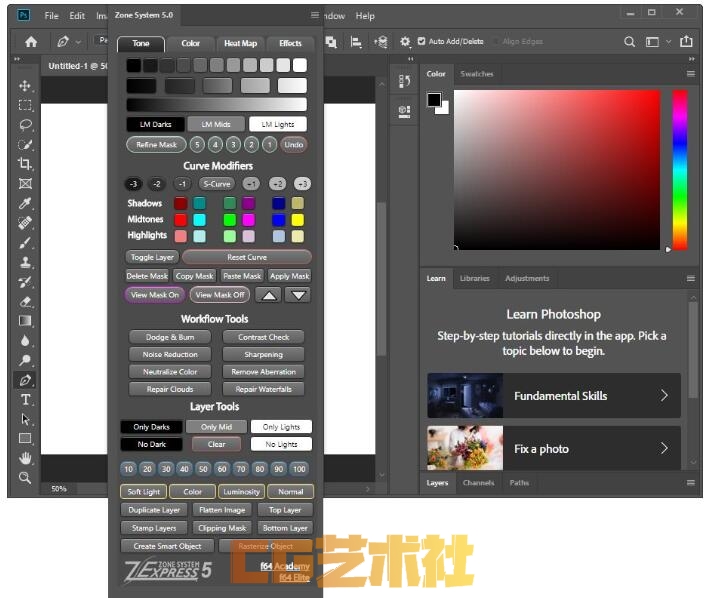
Task: Toggle the LM Mids mask
Action: [216, 124]
